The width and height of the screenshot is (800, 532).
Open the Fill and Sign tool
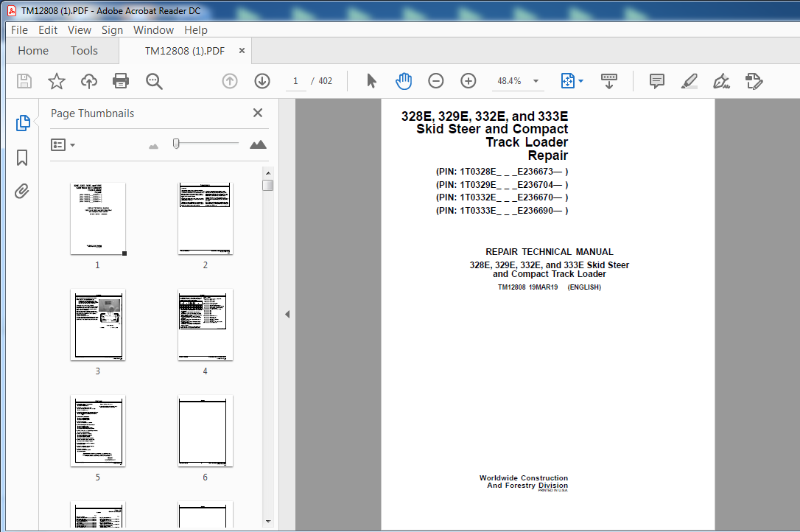click(x=721, y=81)
